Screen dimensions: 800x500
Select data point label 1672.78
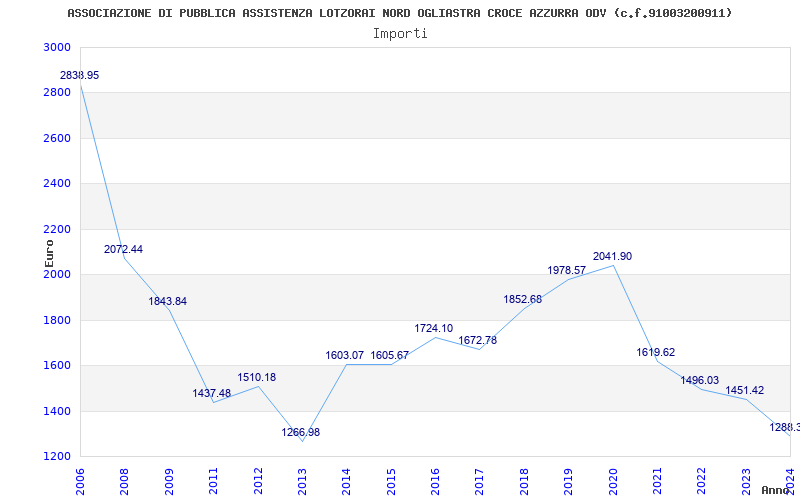coord(478,340)
